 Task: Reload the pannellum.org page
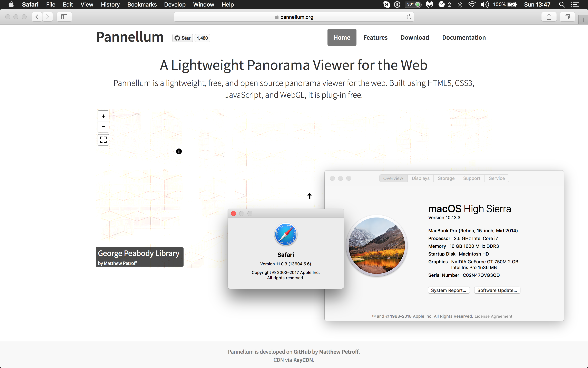[x=409, y=17]
